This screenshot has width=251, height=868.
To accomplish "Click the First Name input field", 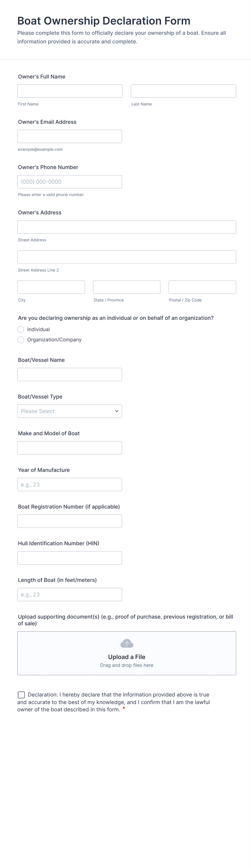I will click(x=70, y=91).
